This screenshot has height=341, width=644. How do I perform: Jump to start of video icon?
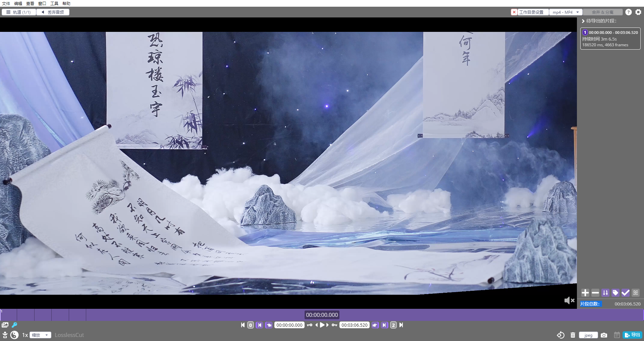(243, 325)
